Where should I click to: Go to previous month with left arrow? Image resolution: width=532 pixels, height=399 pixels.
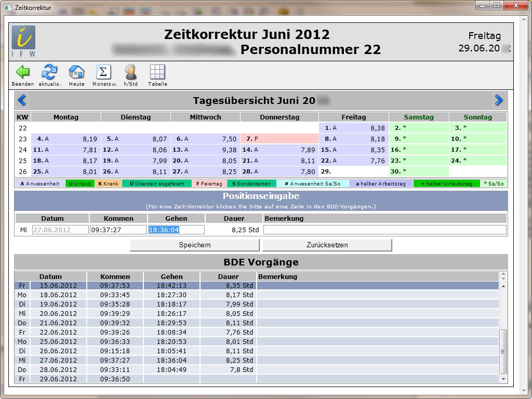(22, 100)
